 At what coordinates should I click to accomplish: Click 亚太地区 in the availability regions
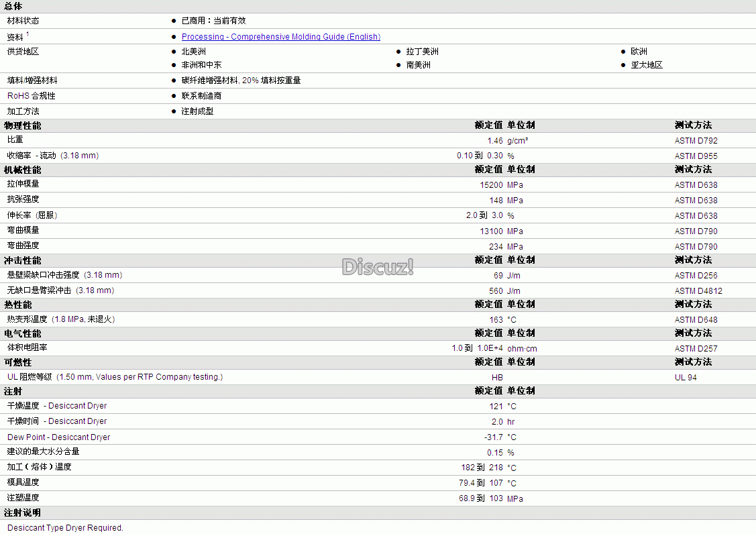pyautogui.click(x=647, y=64)
